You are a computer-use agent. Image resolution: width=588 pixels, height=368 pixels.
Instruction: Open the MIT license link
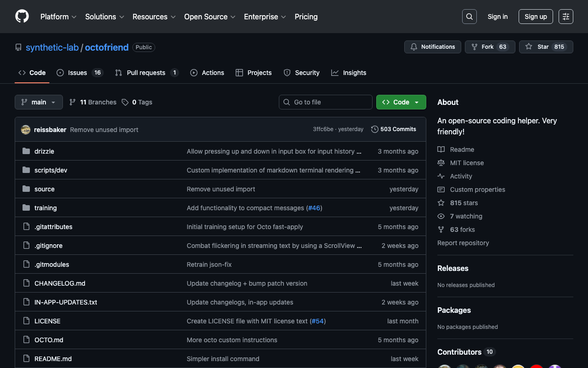tap(466, 163)
